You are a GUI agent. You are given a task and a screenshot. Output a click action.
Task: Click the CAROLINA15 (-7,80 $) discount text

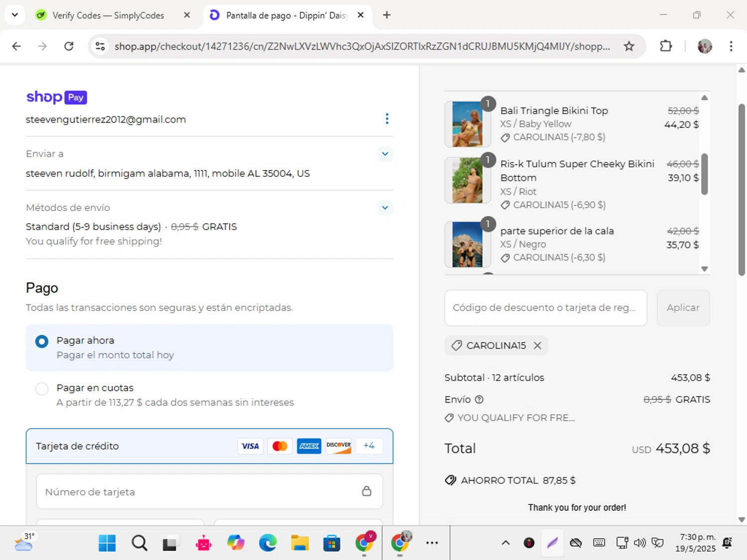(x=559, y=137)
